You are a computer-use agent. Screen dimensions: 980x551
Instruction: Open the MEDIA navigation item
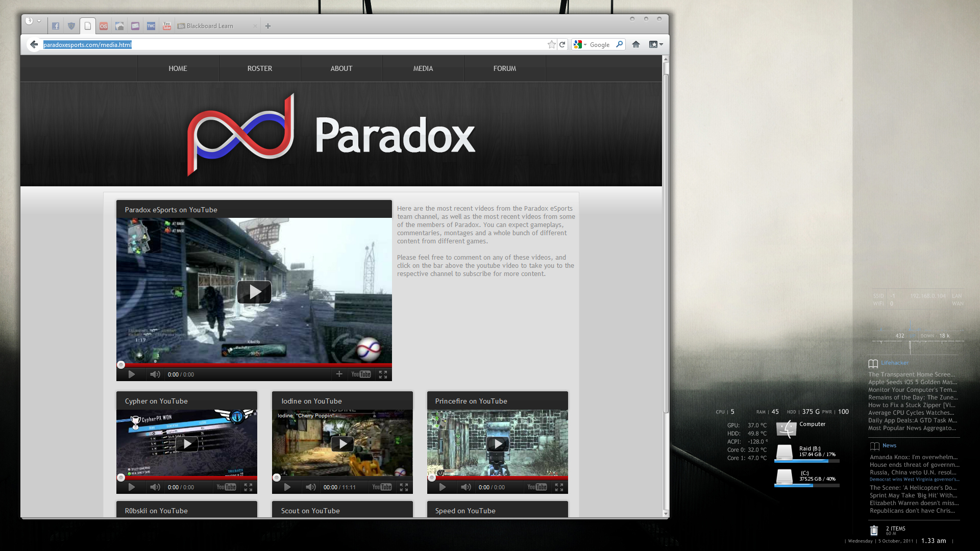point(423,68)
